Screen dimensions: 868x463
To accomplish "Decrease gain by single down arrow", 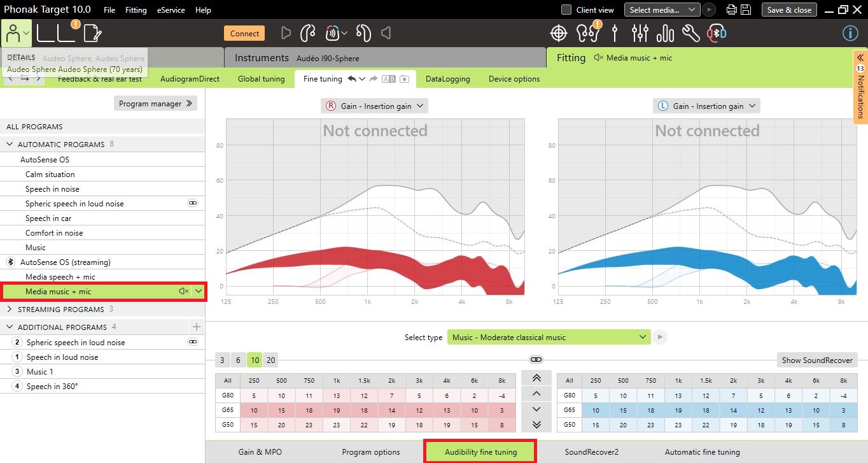I will pos(536,409).
